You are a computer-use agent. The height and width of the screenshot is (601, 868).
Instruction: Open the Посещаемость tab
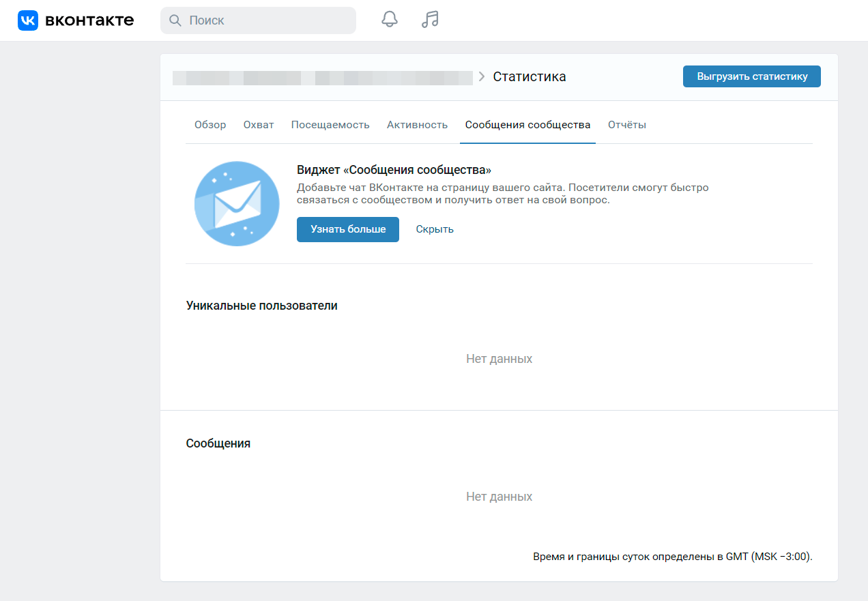(x=330, y=125)
